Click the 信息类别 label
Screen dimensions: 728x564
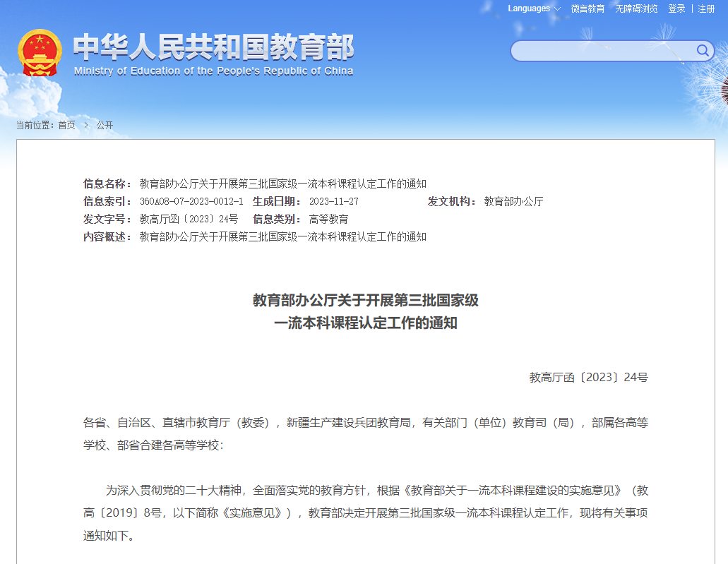(276, 219)
